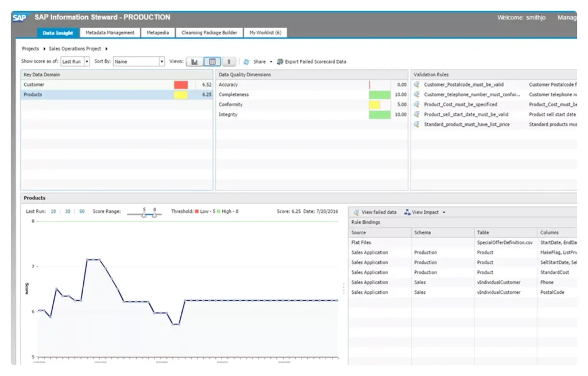Open the Last Run dropdown
588x376 pixels.
(x=75, y=61)
